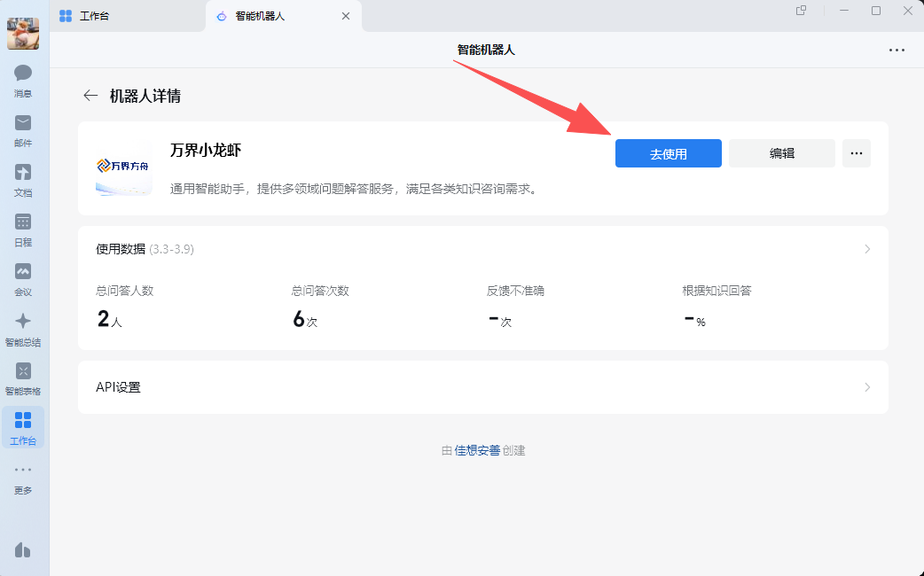
Task: Expand the 使用数据 section chevron
Action: [x=867, y=249]
